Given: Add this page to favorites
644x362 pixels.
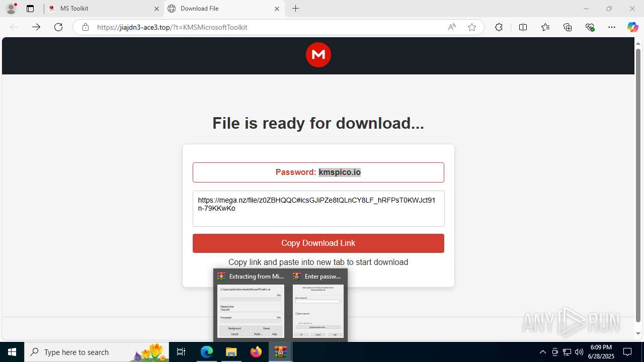Looking at the screenshot, I should pyautogui.click(x=472, y=27).
